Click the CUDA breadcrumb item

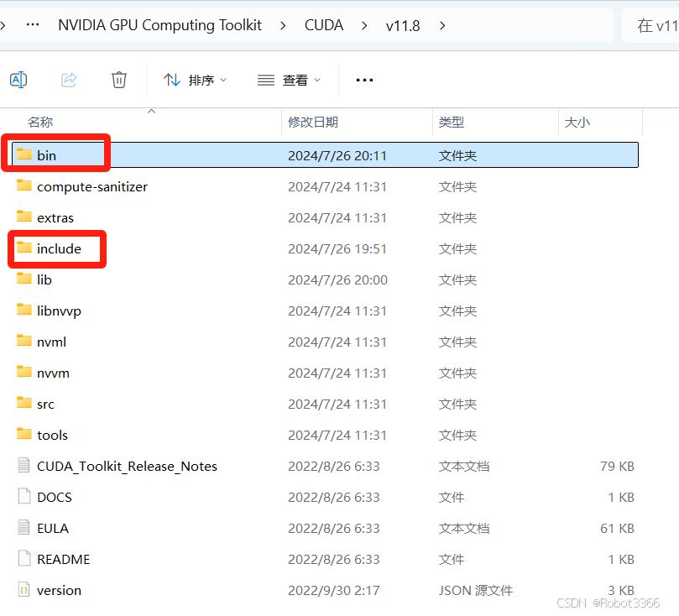pyautogui.click(x=324, y=25)
